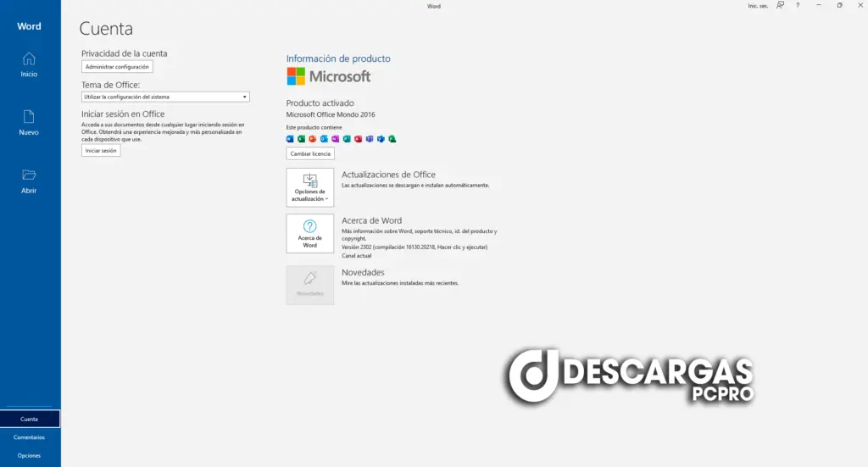This screenshot has width=868, height=467.
Task: Click the Excel icon in product list
Action: coord(301,139)
